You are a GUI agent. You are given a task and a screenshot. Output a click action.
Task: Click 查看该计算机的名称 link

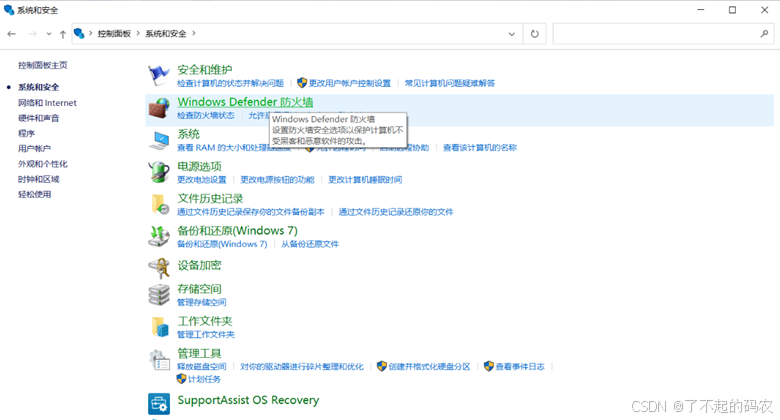(480, 147)
